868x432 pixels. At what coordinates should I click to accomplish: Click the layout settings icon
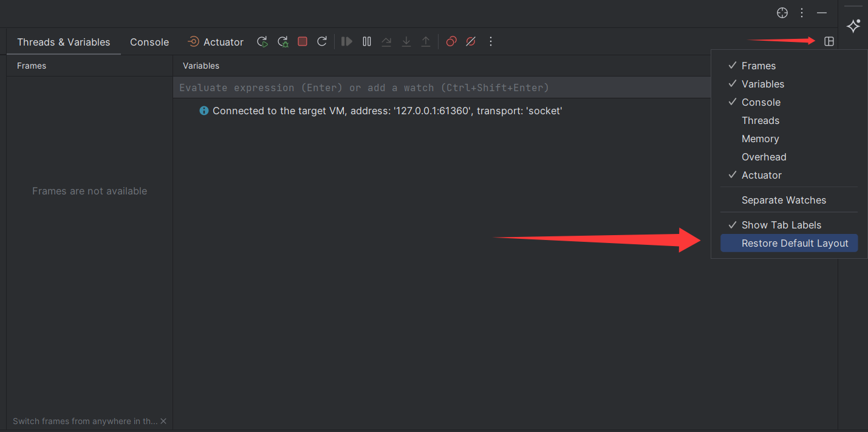[x=830, y=41]
